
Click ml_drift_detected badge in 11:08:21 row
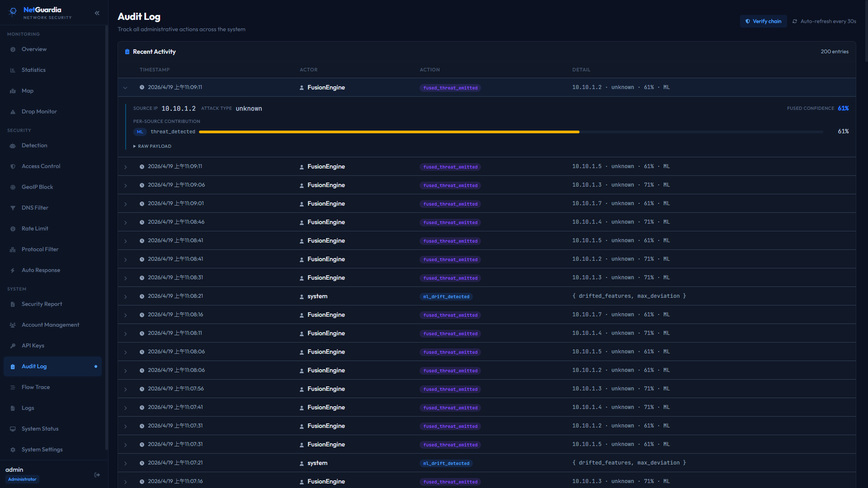click(446, 296)
